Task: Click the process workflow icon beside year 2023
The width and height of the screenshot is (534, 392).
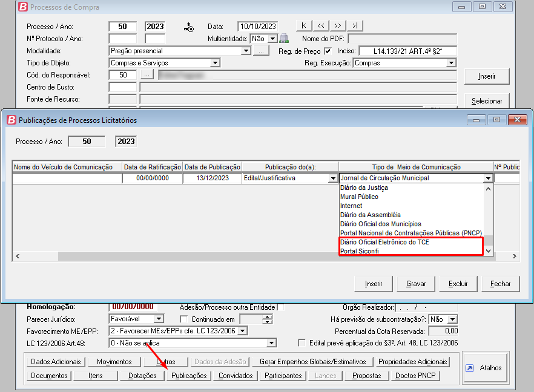Action: coord(189,27)
